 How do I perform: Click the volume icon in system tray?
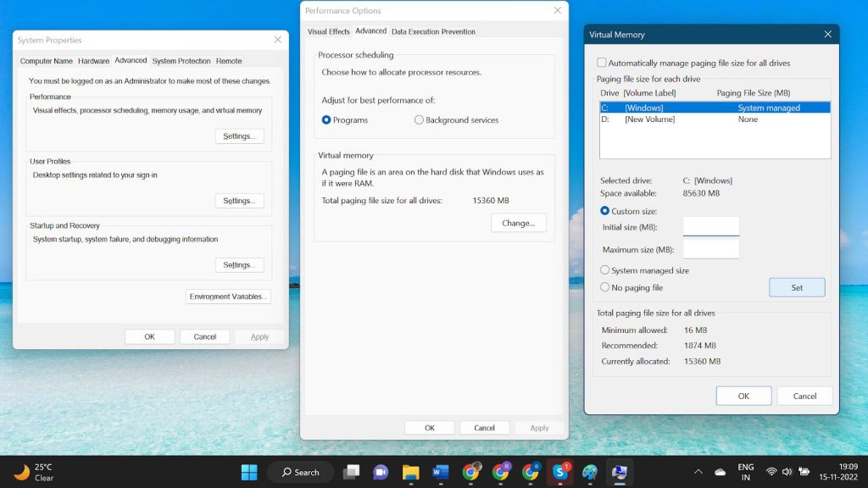(787, 472)
